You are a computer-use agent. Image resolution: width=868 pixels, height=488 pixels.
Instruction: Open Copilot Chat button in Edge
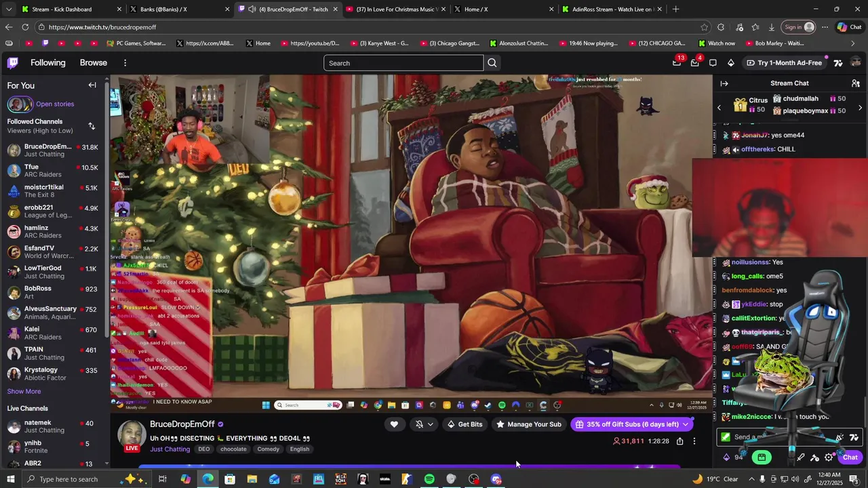point(850,27)
